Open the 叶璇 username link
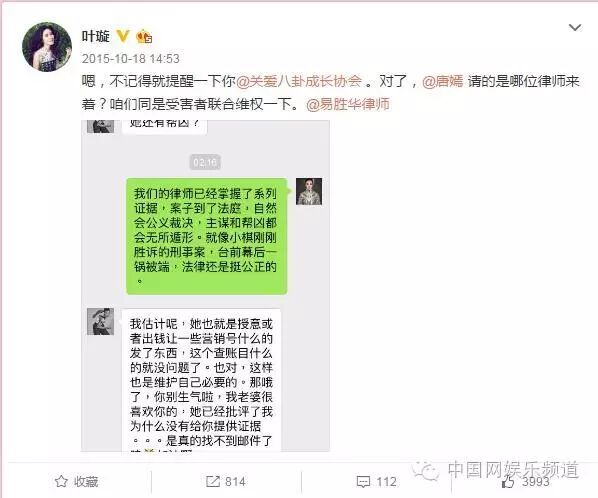 coord(96,36)
